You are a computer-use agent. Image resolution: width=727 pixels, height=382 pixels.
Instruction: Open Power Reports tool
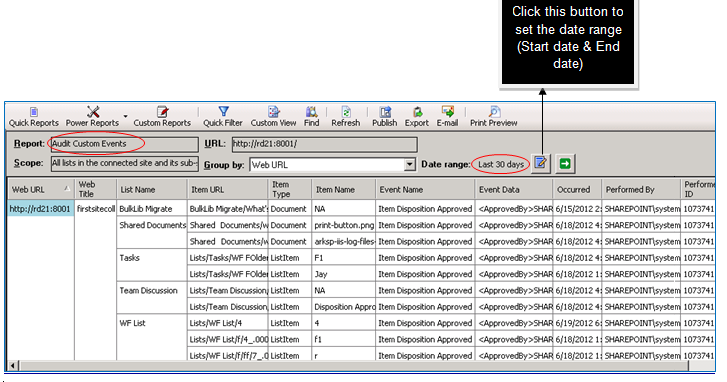click(92, 117)
